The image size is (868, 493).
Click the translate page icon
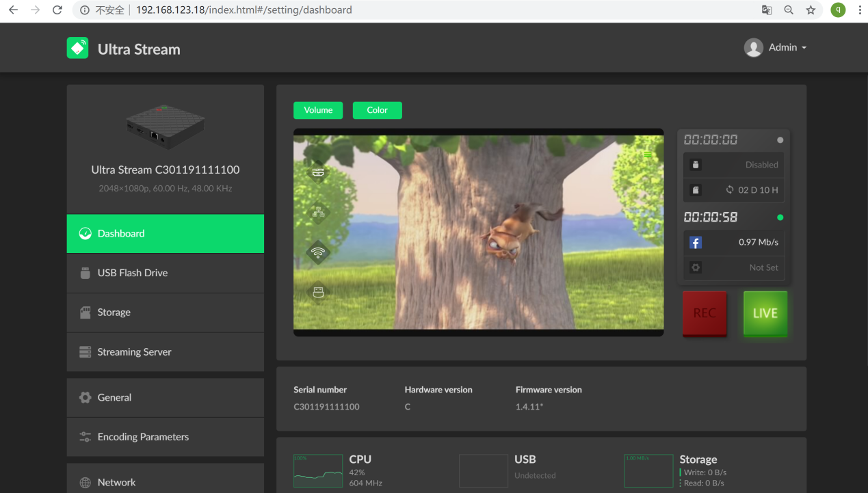click(x=767, y=10)
